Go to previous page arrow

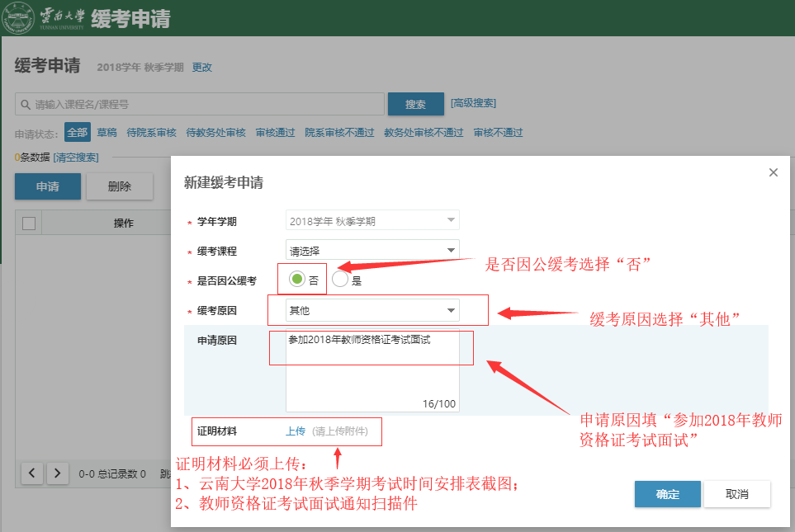(x=31, y=473)
